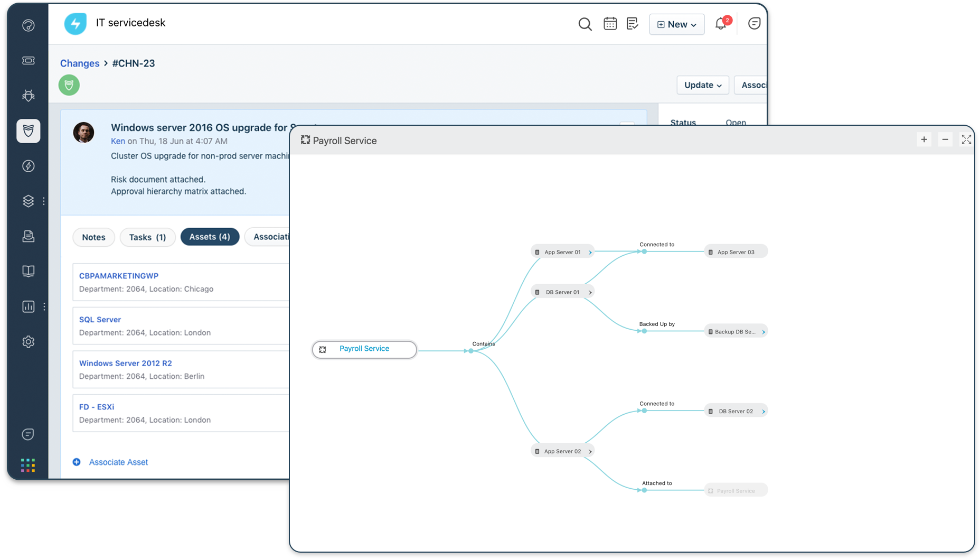Open the search icon in top bar
980x559 pixels.
coord(585,24)
